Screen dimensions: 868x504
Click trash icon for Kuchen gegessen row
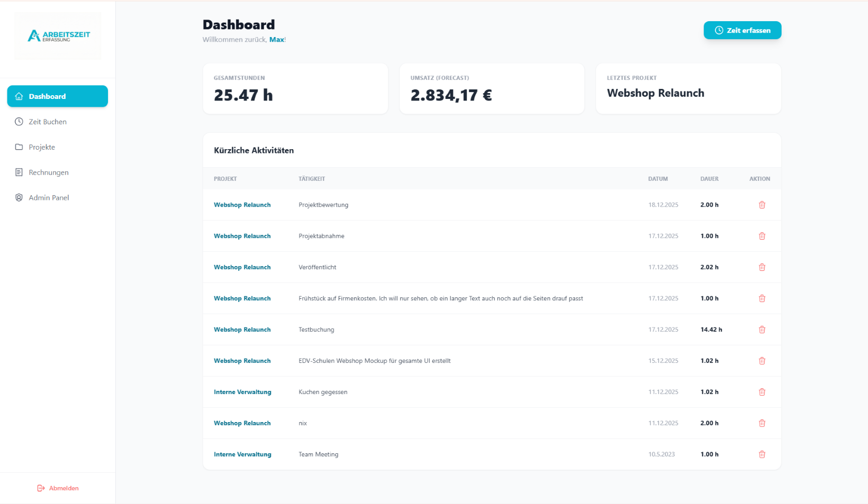click(762, 392)
